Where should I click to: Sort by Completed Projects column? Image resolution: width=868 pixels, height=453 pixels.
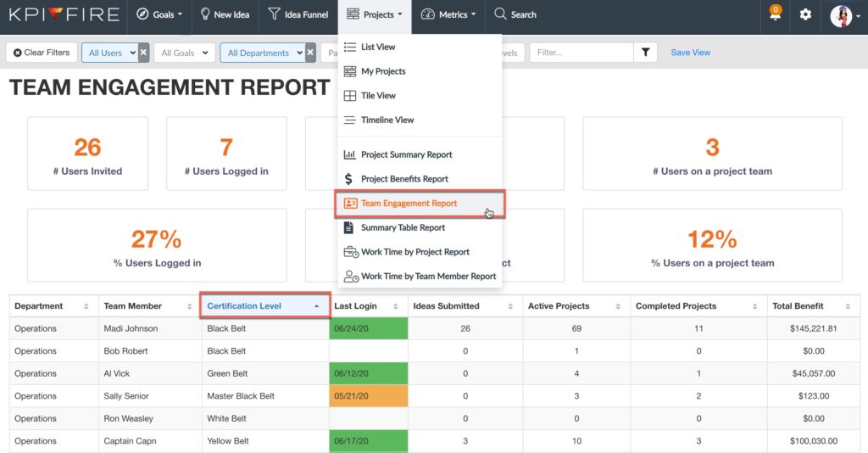pyautogui.click(x=698, y=306)
